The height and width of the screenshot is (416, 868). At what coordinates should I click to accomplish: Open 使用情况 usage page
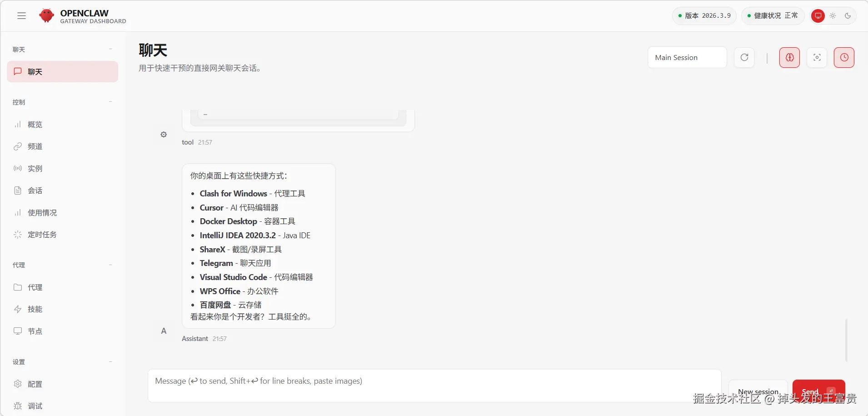(x=63, y=213)
